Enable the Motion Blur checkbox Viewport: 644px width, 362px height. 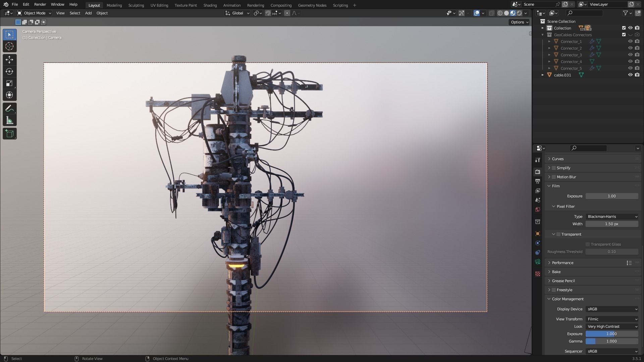[x=554, y=177]
